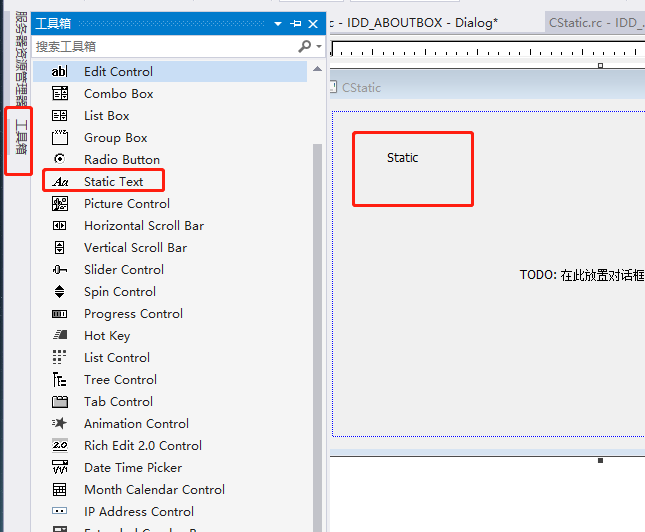Pick the Animation Control icon
The width and height of the screenshot is (645, 532).
pyautogui.click(x=59, y=423)
